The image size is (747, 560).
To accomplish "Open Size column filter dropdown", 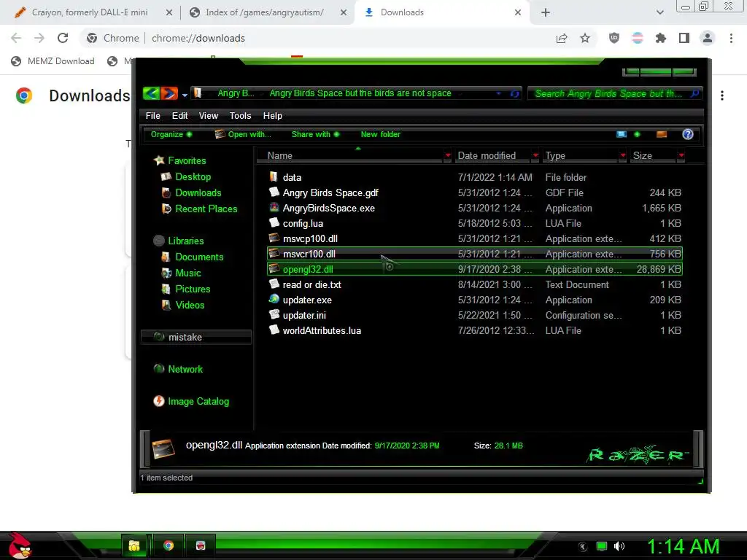I will pos(681,156).
